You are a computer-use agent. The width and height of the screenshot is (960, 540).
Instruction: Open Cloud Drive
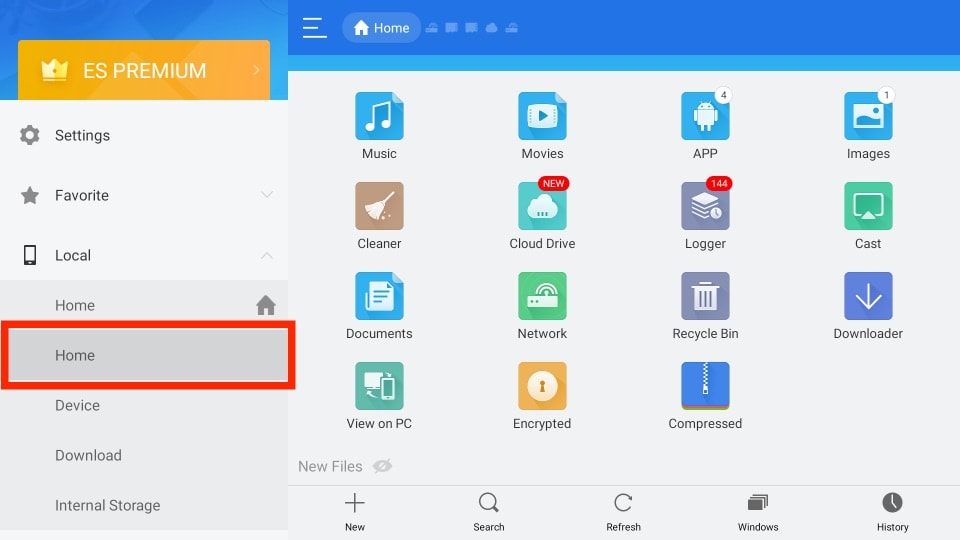[542, 206]
